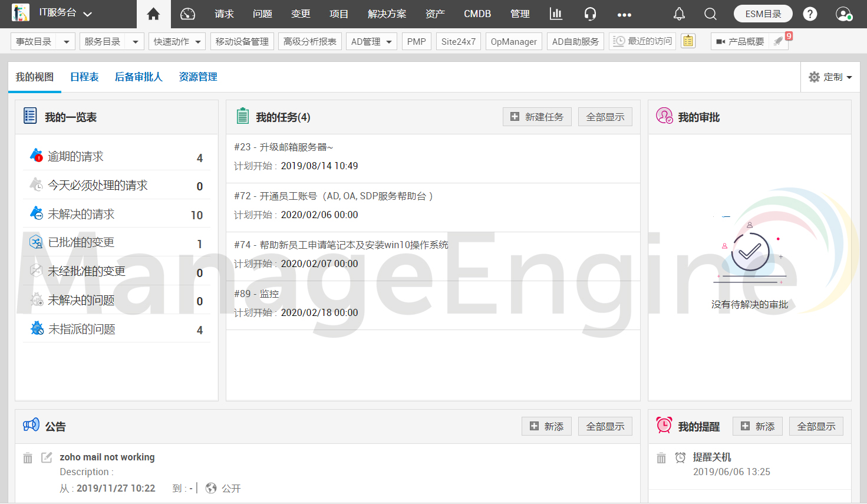867x504 pixels.
Task: Delete the zoho mail announcement via trash icon
Action: [x=28, y=458]
